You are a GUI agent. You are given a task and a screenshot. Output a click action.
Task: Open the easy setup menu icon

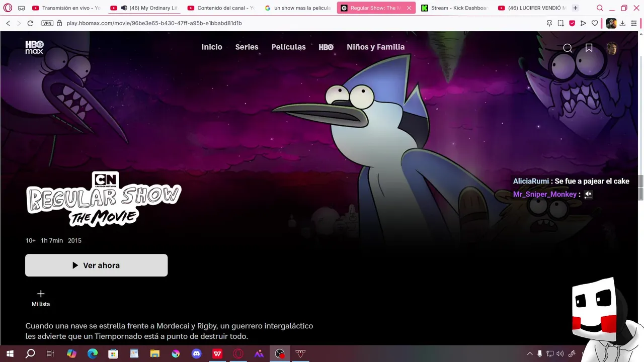634,23
